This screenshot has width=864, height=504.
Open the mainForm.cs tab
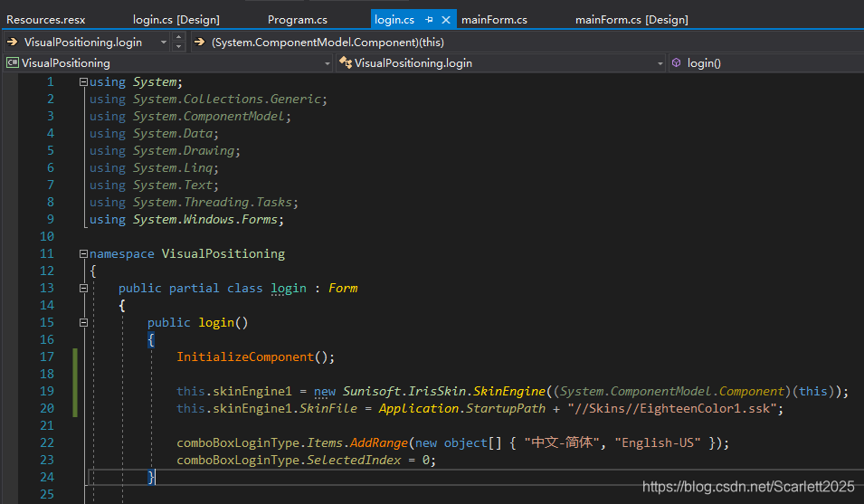(494, 20)
